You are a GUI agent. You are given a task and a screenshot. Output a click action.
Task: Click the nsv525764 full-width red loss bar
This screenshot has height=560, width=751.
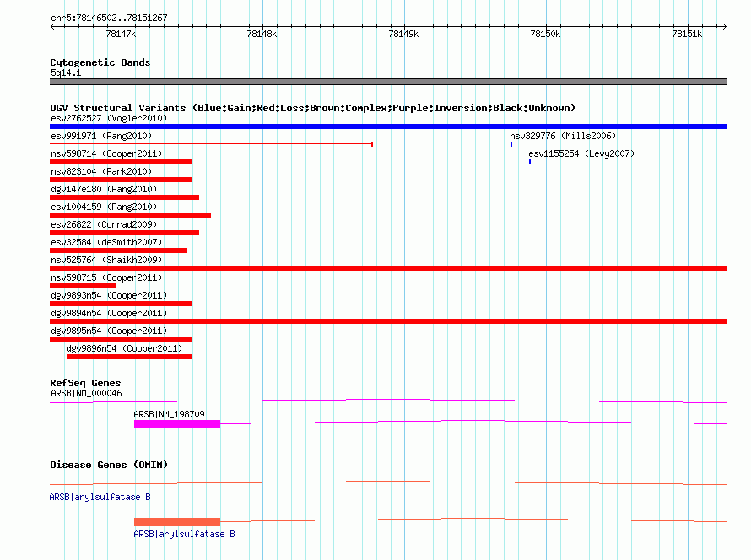(388, 268)
